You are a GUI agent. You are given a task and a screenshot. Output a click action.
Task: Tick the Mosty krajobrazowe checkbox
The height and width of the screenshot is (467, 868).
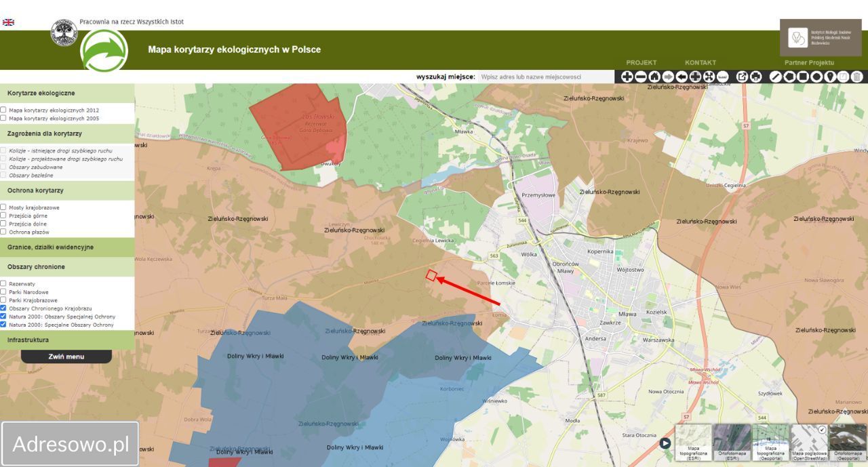pos(3,207)
